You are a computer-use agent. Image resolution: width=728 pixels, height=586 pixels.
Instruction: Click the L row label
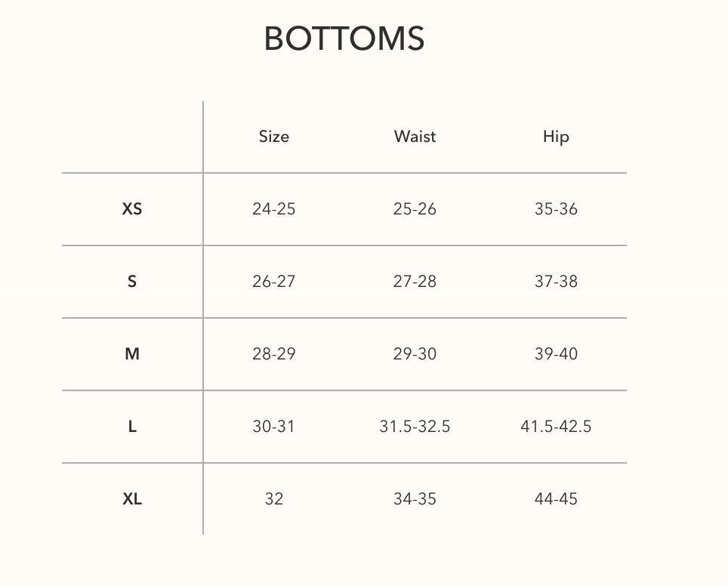(132, 426)
